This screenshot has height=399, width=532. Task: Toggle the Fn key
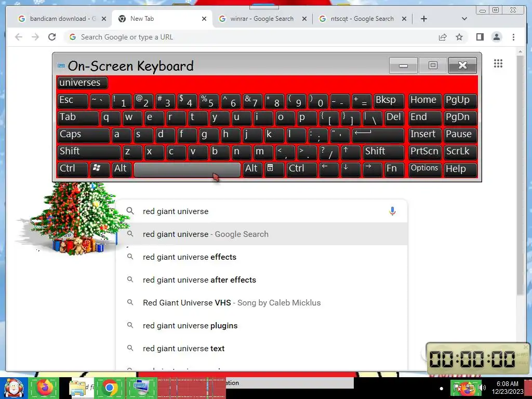[394, 169]
